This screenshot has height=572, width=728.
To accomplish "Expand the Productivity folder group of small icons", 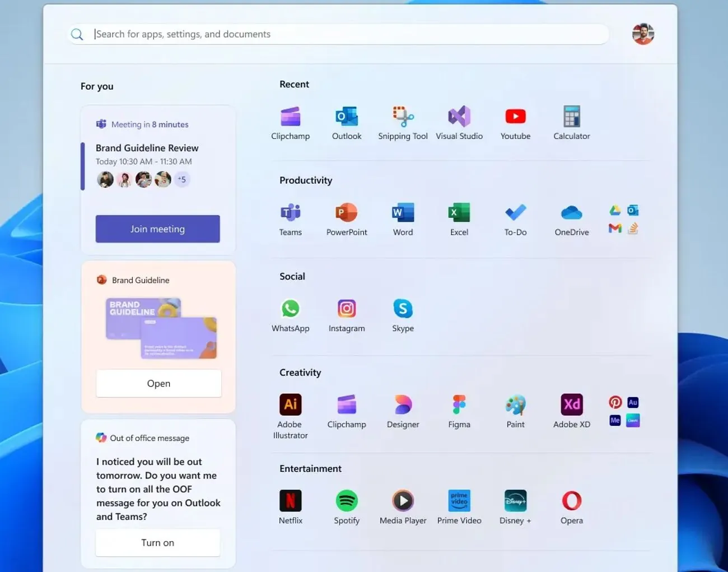I will [x=624, y=220].
